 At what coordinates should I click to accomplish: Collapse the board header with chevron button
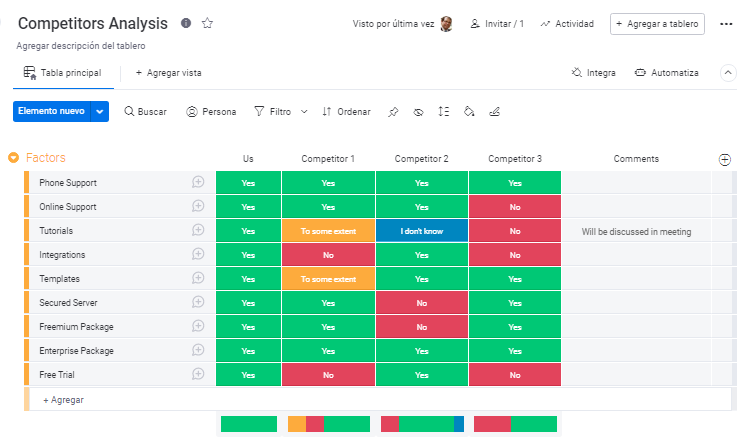tap(728, 73)
